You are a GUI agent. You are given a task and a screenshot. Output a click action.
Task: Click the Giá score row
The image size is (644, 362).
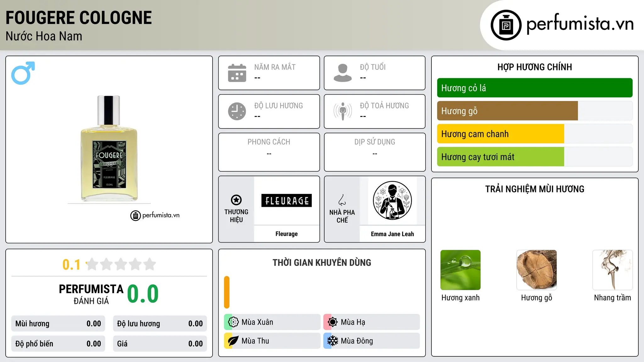pyautogui.click(x=160, y=344)
